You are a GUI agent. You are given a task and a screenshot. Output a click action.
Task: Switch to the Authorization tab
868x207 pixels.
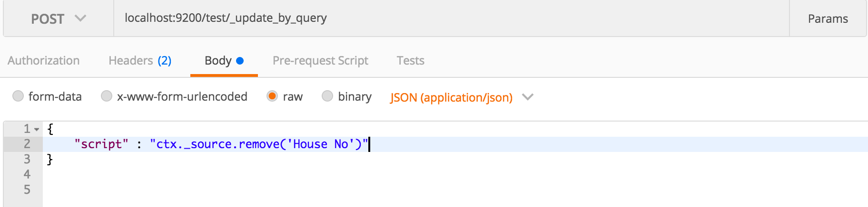(44, 61)
